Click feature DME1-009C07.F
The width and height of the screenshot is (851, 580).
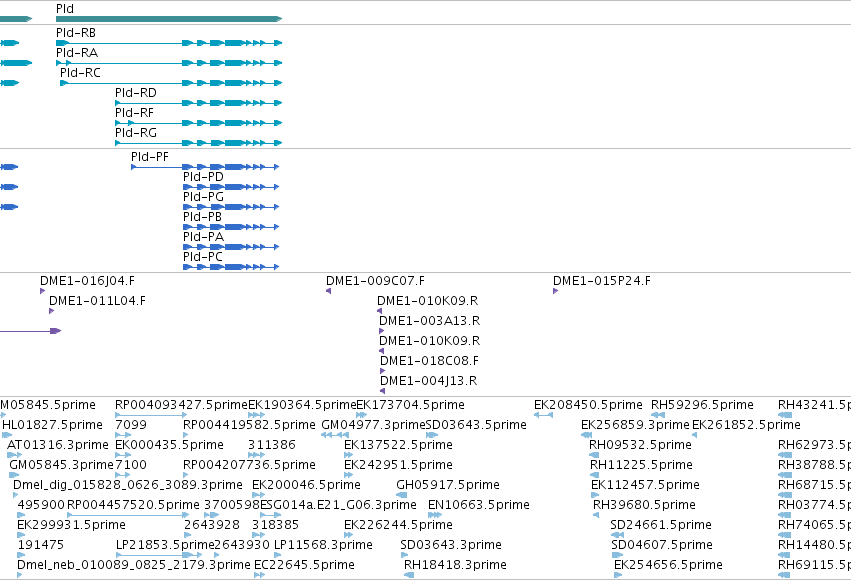point(375,282)
